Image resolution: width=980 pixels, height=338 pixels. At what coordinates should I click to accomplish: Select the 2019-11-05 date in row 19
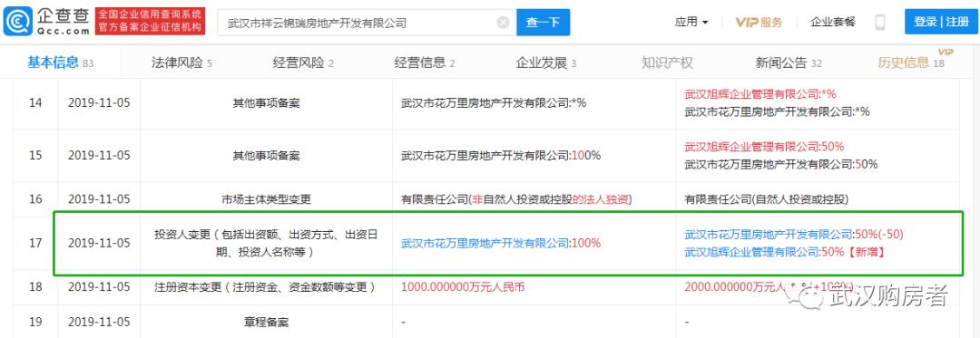[x=99, y=323]
